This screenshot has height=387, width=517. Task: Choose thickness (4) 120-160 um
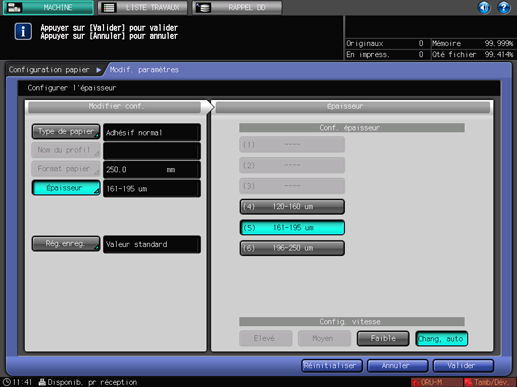(292, 207)
